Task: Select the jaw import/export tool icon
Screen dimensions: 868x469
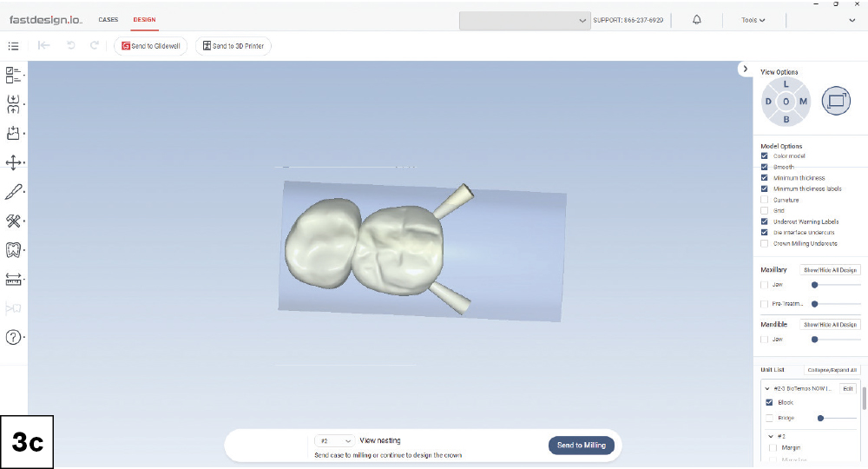Action: (13, 104)
